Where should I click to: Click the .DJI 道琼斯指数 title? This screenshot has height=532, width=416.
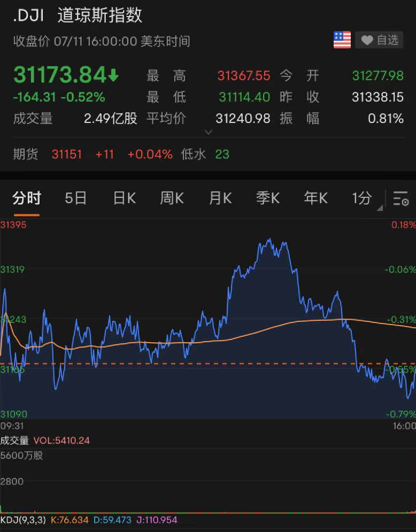click(78, 16)
